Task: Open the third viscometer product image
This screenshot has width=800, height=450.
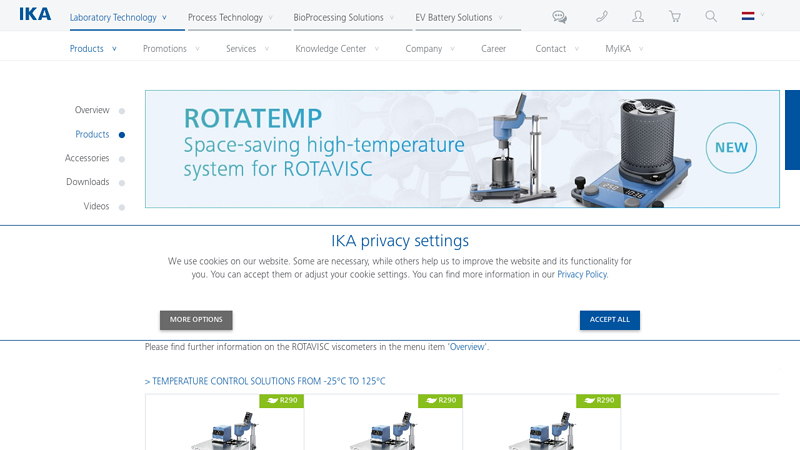Action: coord(541,430)
